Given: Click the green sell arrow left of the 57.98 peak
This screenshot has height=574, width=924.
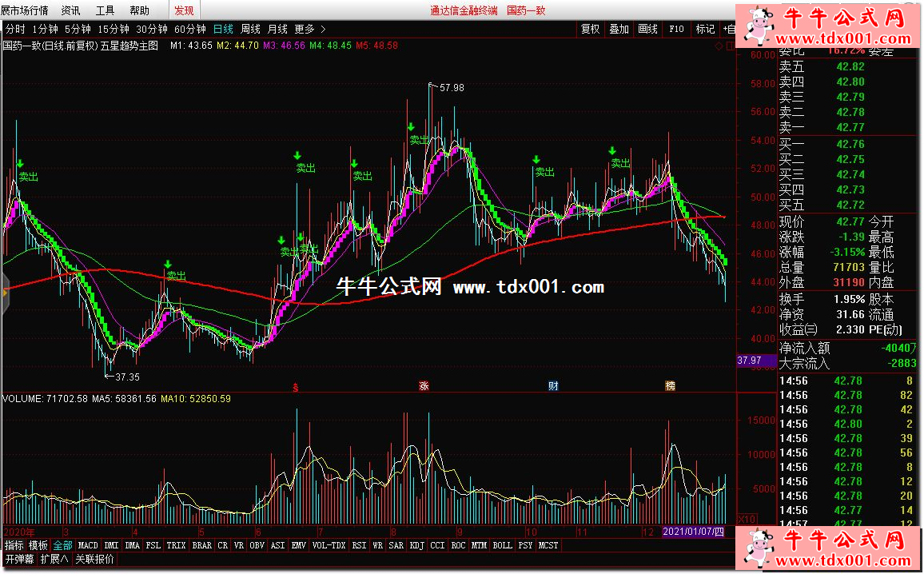Looking at the screenshot, I should [x=411, y=126].
